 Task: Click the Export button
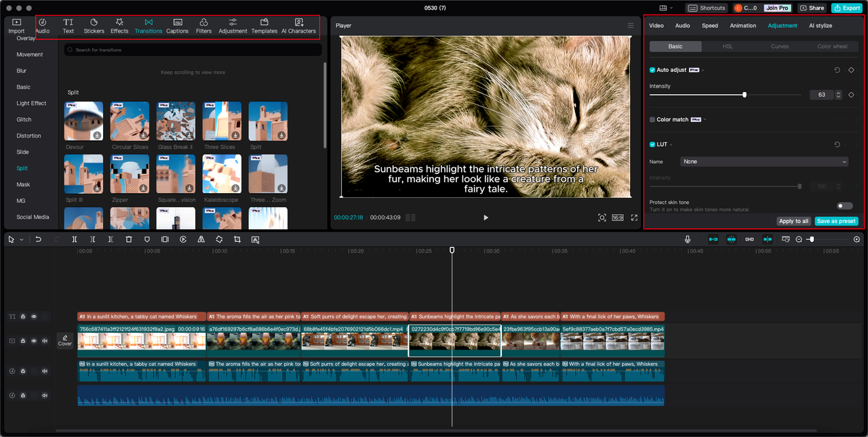[846, 8]
